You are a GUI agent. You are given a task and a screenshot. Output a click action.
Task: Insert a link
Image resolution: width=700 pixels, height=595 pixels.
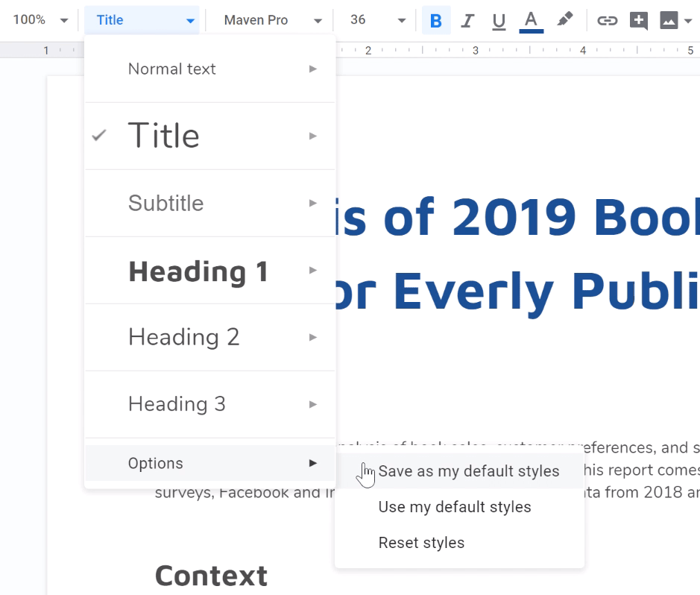[x=608, y=20]
